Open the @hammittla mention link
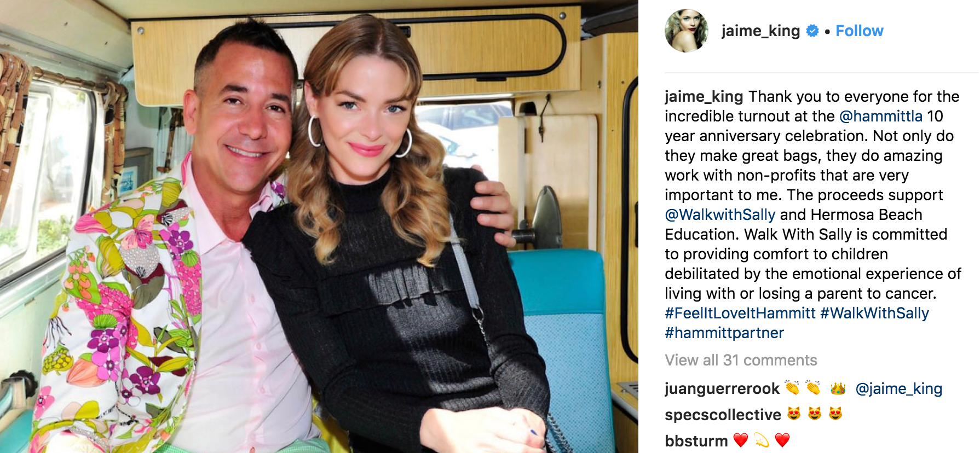The height and width of the screenshot is (453, 980). coord(880,116)
